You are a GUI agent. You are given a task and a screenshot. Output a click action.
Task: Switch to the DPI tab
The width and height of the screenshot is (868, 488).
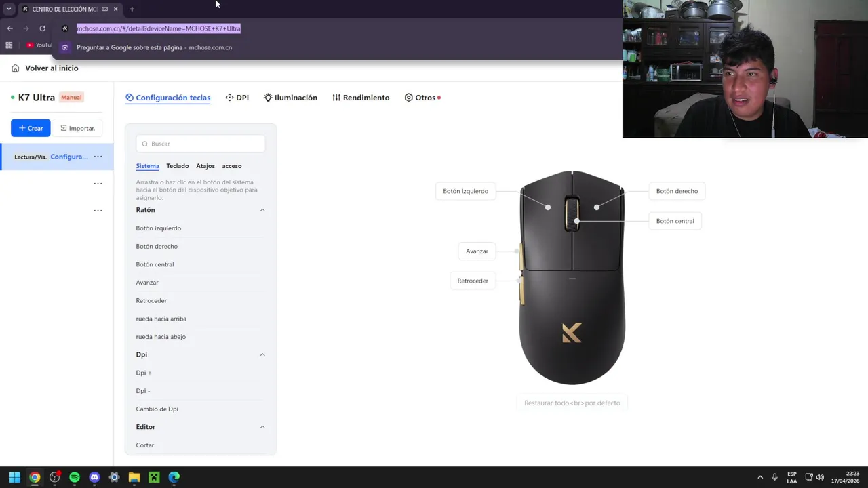click(x=237, y=98)
